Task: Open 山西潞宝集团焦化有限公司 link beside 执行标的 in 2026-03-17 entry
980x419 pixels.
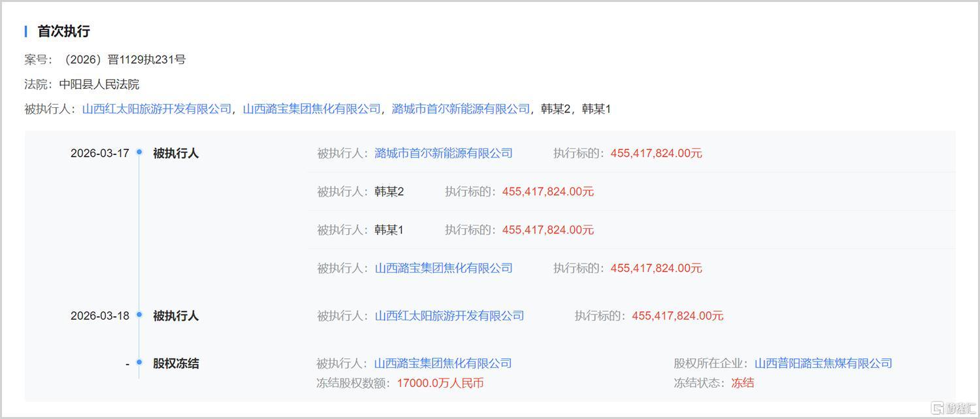Action: click(x=444, y=268)
